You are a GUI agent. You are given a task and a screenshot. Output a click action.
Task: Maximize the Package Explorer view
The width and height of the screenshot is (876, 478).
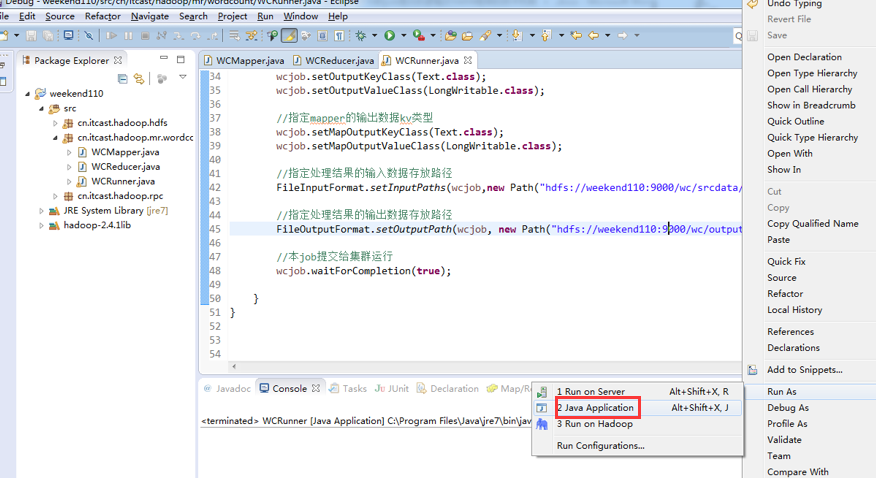(x=180, y=59)
